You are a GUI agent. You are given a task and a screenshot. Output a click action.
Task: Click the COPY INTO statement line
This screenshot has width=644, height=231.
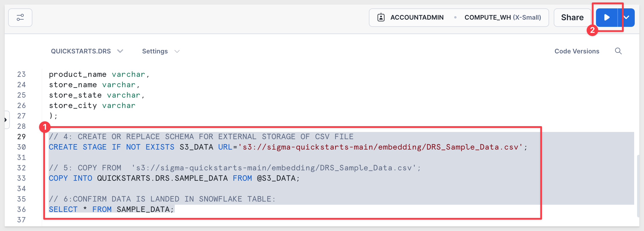(x=174, y=178)
